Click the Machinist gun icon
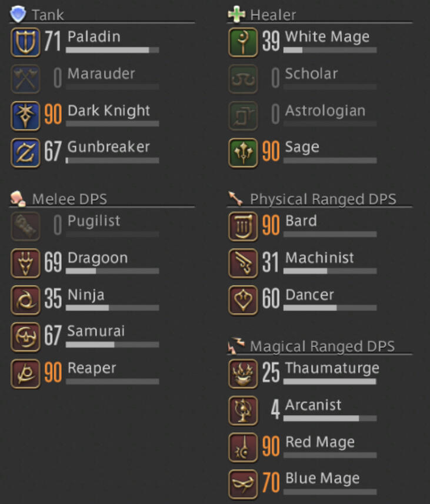Screen dimensions: 430x504 tap(243, 263)
